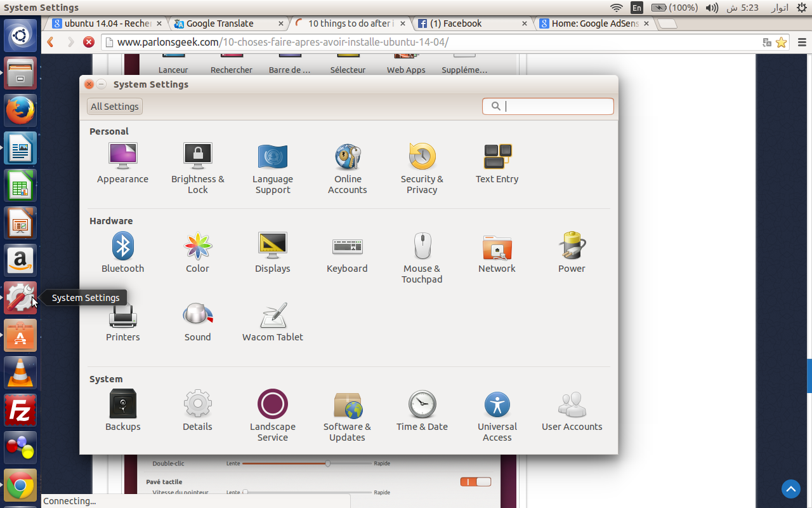This screenshot has width=812, height=508.
Task: Open Files manager from launcher
Action: pyautogui.click(x=20, y=73)
